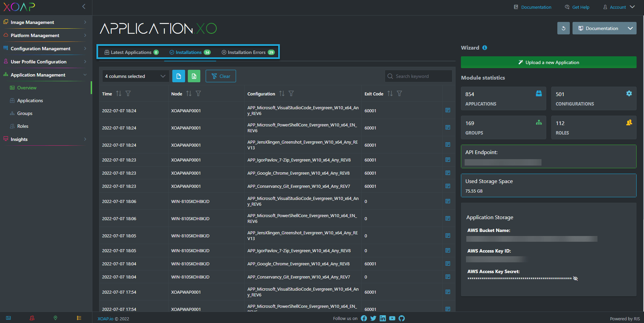Click the Time column filter icon
This screenshot has width=644, height=323.
(128, 94)
